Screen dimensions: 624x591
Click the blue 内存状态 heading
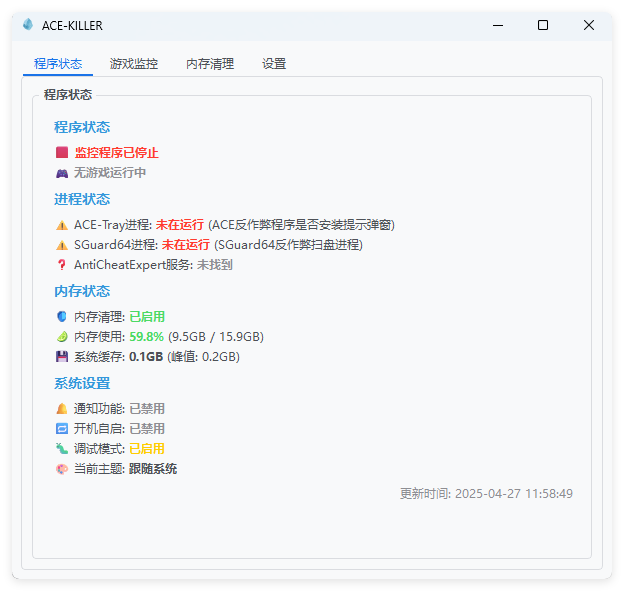(x=82, y=291)
